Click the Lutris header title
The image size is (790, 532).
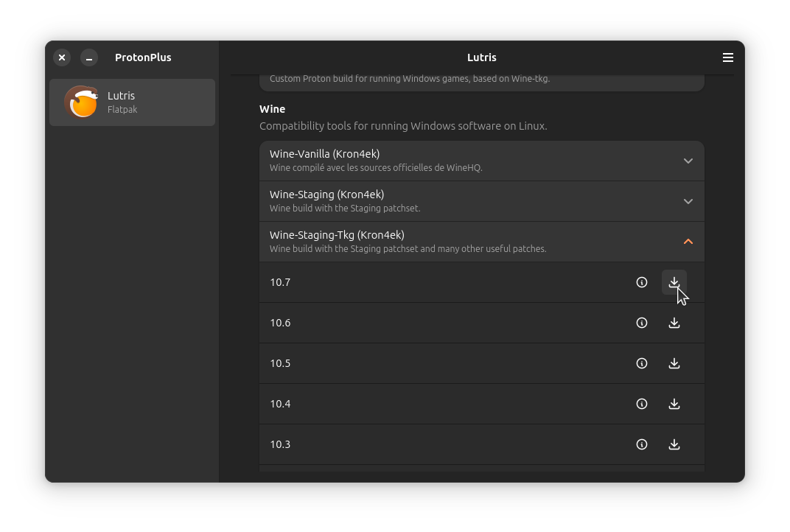tap(482, 57)
